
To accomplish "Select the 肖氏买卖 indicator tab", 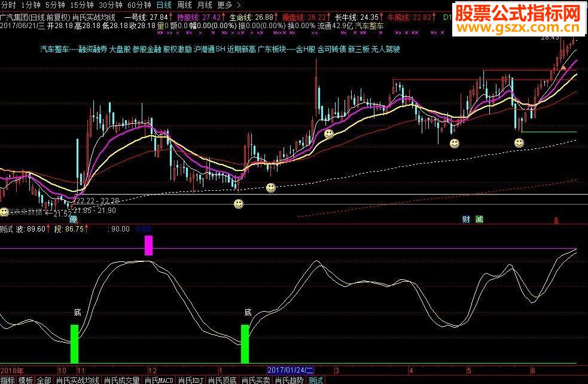I will (x=256, y=380).
